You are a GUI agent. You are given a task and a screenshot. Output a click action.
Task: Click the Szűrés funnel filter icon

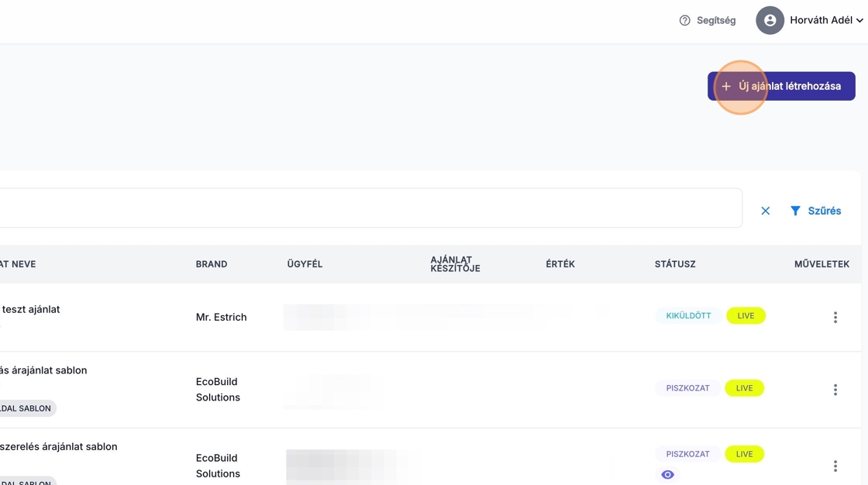coord(795,211)
